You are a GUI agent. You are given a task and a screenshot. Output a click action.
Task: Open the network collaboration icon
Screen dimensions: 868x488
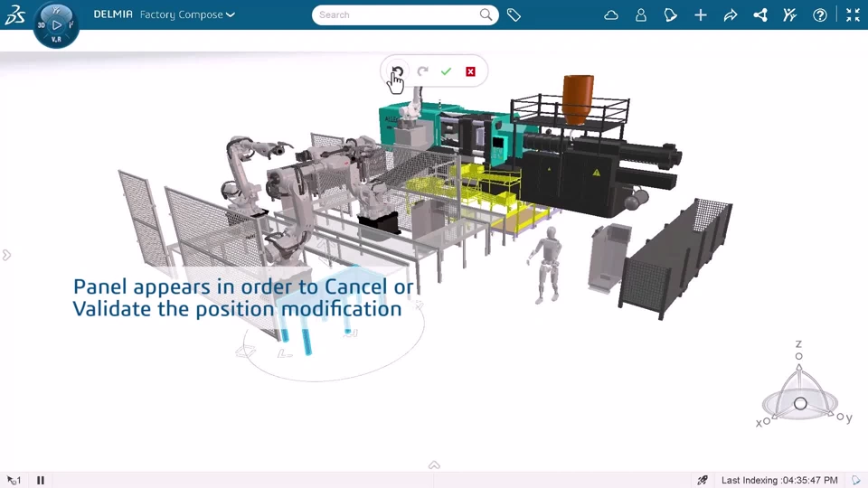760,15
